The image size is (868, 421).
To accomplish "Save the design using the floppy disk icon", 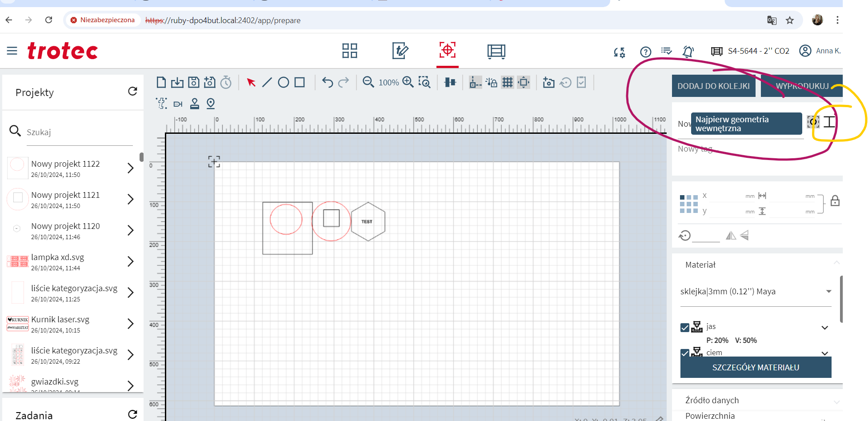I will click(193, 82).
